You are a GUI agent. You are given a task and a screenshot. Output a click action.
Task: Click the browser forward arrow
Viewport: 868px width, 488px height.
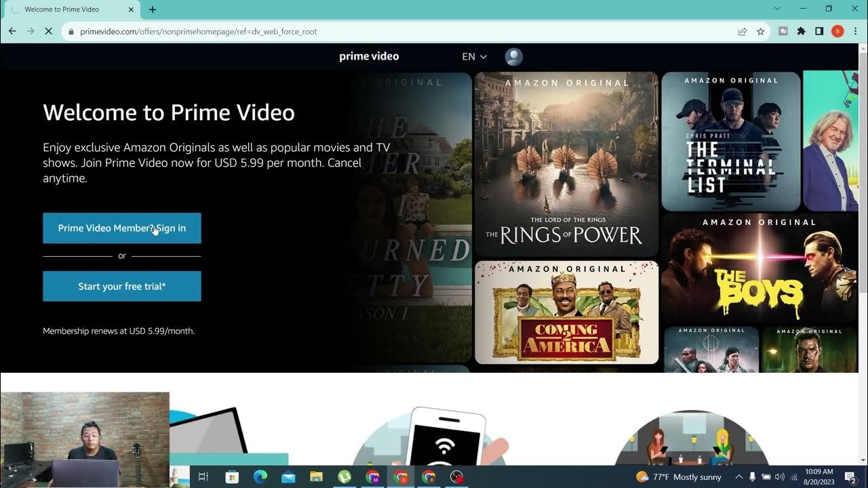(31, 31)
